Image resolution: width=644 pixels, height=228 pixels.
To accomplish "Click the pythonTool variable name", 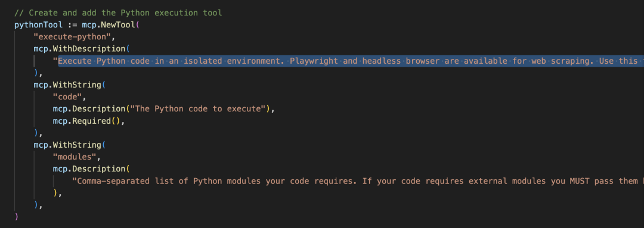I will [39, 24].
